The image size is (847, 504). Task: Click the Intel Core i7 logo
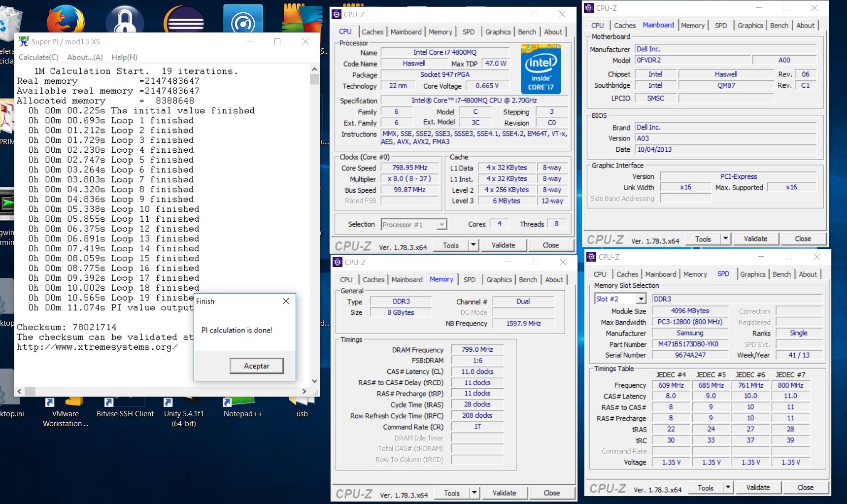pyautogui.click(x=541, y=68)
